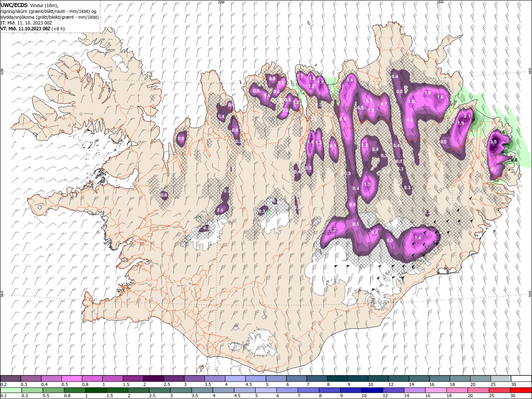532x399 pixels.
Task: Click the light grey snow swatch between 25 and 30
Action: 500,379
